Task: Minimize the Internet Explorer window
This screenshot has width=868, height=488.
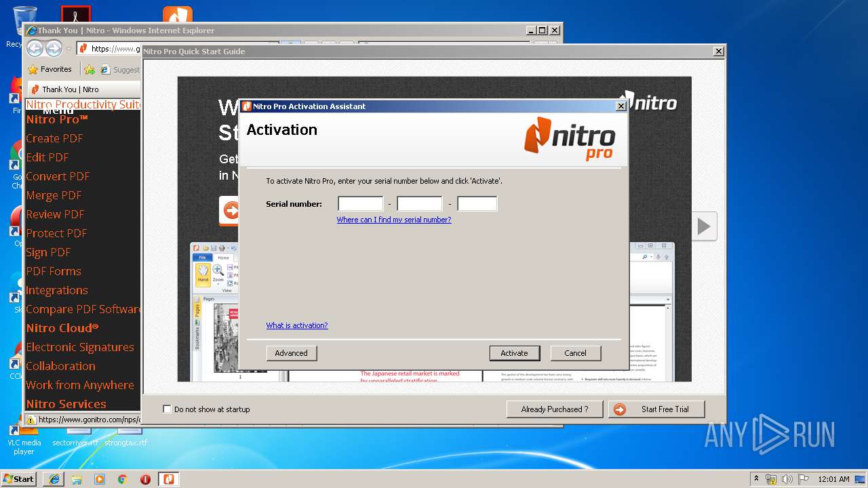Action: (530, 30)
